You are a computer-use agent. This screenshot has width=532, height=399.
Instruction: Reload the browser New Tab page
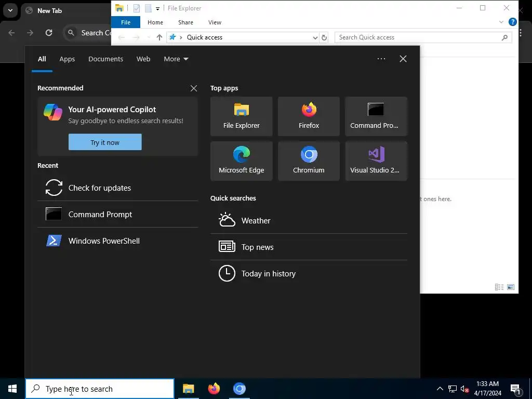click(49, 33)
